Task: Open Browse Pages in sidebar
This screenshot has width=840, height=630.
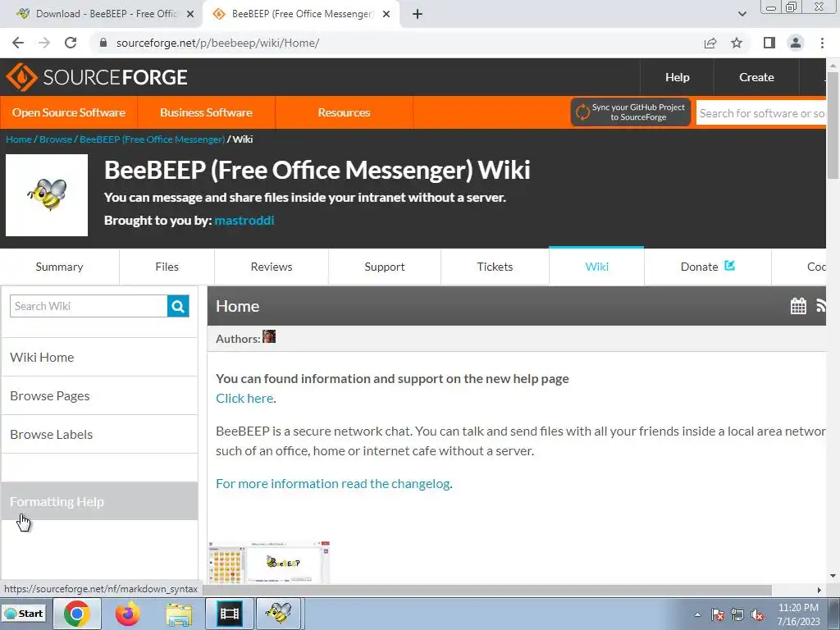Action: 99,396
